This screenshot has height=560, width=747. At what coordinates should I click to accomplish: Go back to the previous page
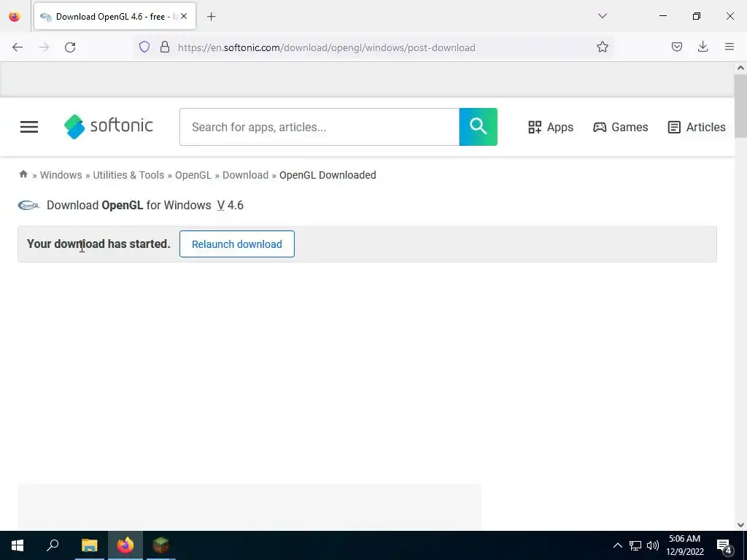coord(18,47)
